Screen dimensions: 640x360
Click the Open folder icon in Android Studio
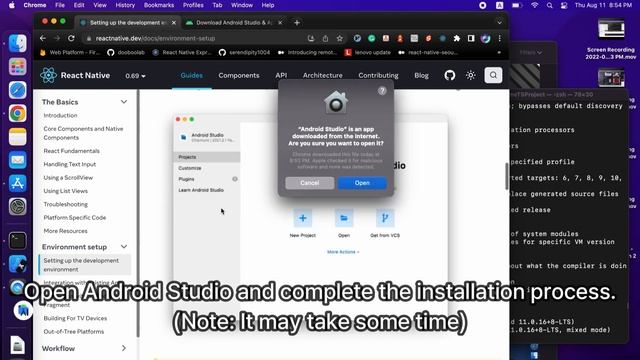(344, 218)
